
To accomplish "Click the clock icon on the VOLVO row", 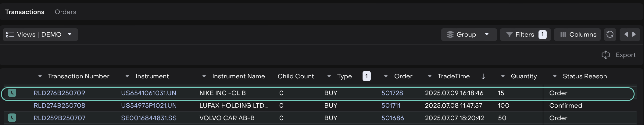I will 12,118.
